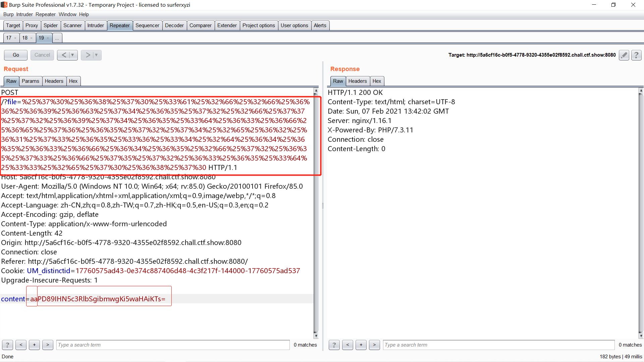Open the Burp menu
The width and height of the screenshot is (644, 362).
coord(8,14)
